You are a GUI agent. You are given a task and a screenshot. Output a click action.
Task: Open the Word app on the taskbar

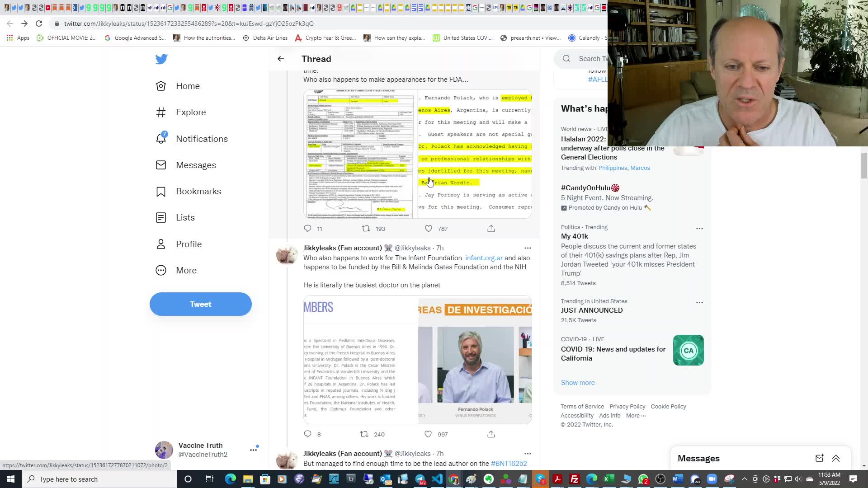[x=677, y=479]
